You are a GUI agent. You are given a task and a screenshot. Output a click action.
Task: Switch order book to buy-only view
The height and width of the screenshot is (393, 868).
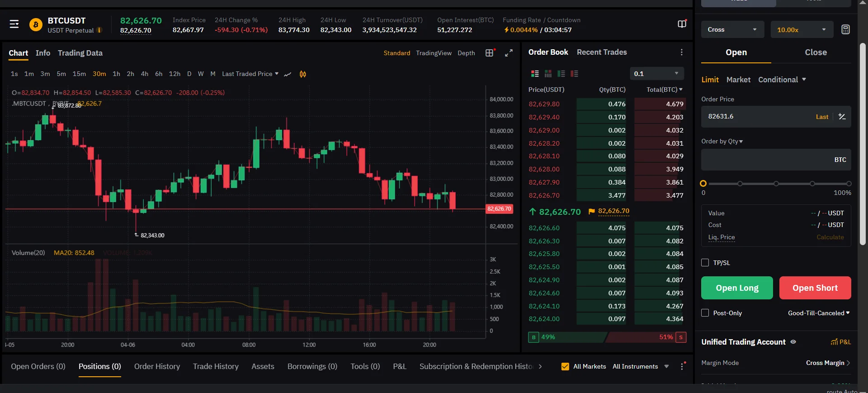click(561, 74)
